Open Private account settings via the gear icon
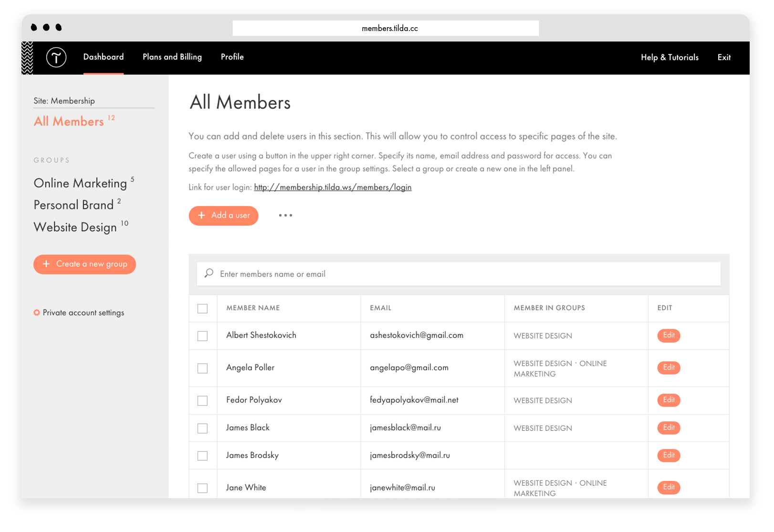 tap(37, 313)
